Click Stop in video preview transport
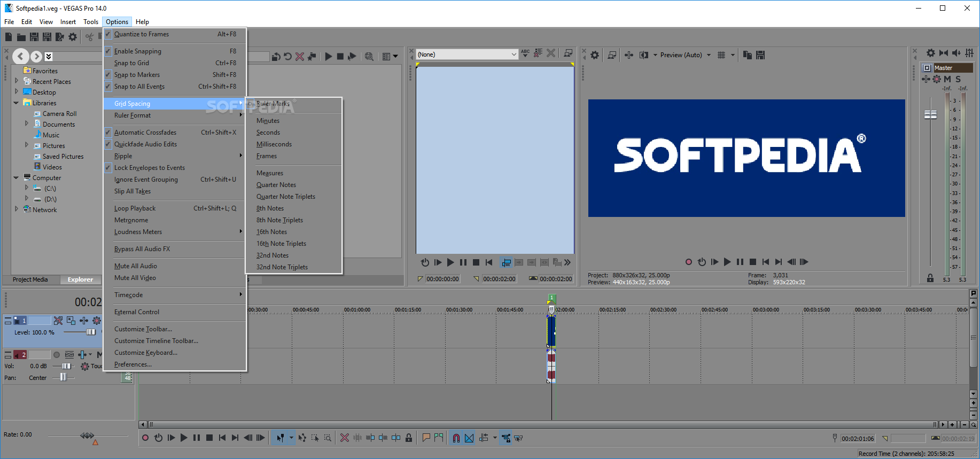Image resolution: width=980 pixels, height=459 pixels. point(753,262)
